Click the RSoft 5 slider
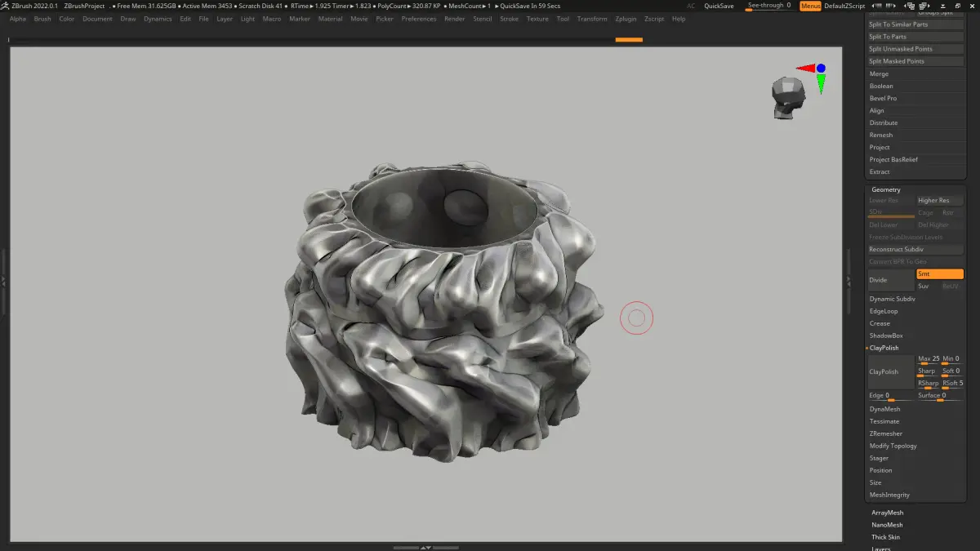Viewport: 980px width, 551px height. point(952,384)
